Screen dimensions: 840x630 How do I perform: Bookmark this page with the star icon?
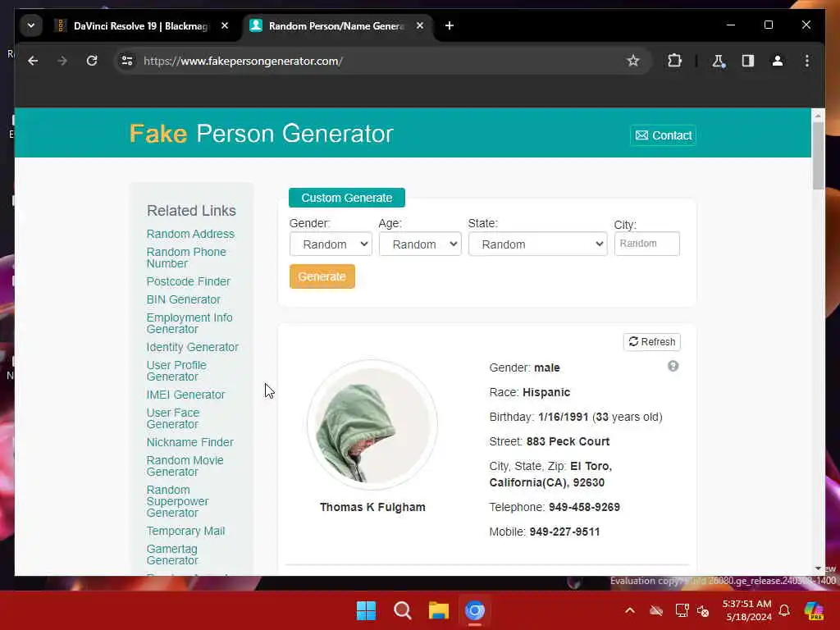pos(633,61)
